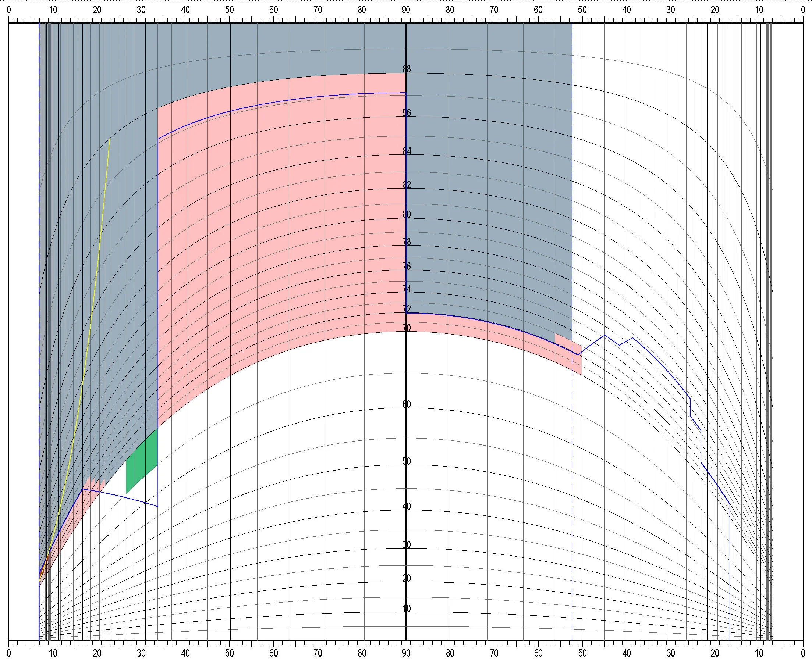The width and height of the screenshot is (812, 661).
Task: Click the 40 label on the center axis
Action: coord(407,506)
